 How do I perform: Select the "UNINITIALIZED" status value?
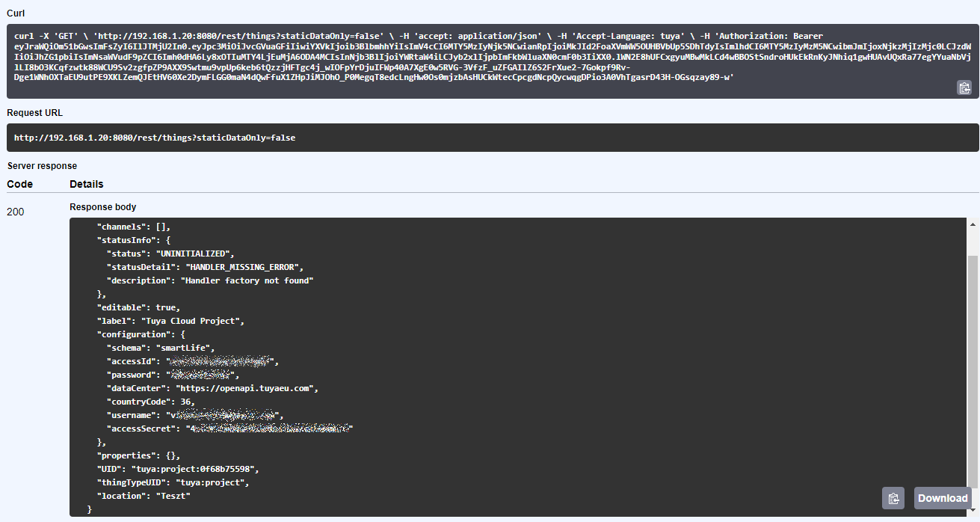[194, 254]
